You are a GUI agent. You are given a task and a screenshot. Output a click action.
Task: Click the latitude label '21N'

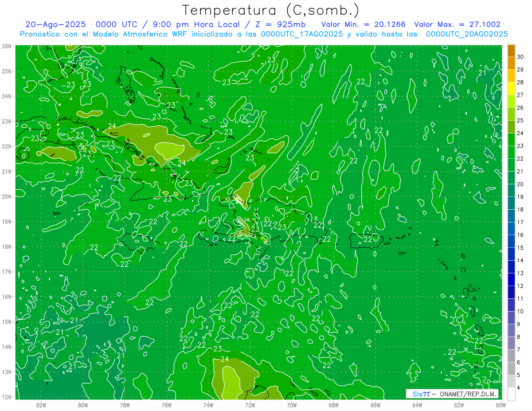(x=6, y=171)
